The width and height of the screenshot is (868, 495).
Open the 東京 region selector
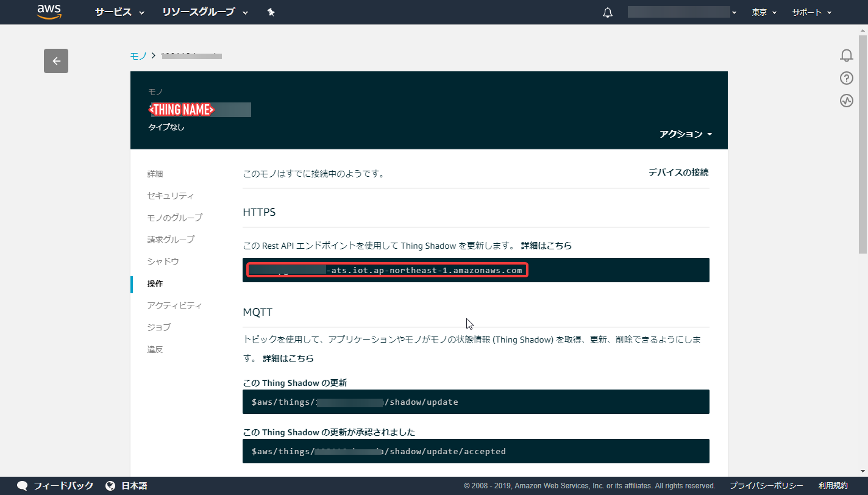764,12
